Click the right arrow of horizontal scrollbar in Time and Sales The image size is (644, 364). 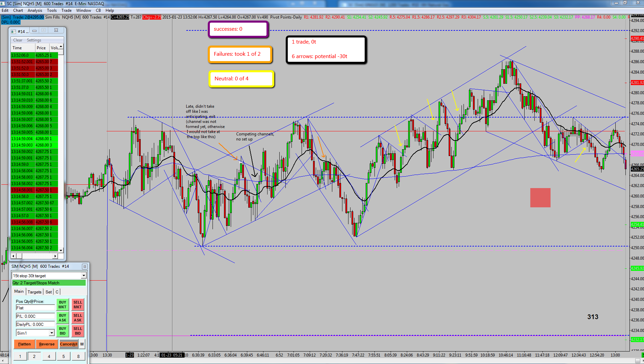coord(56,256)
